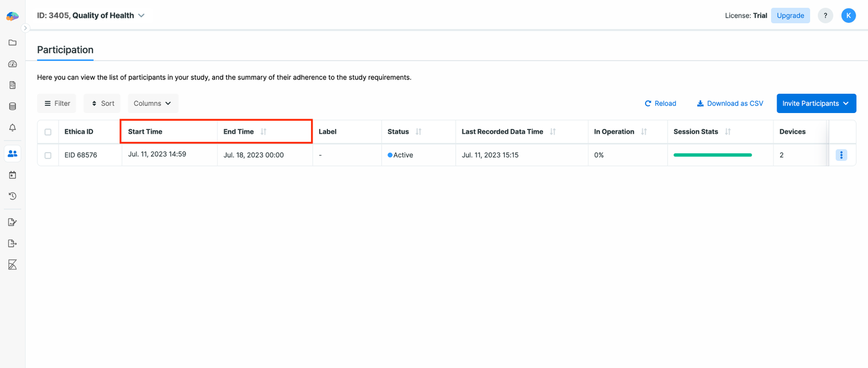Image resolution: width=868 pixels, height=368 pixels.
Task: Open the folder icon in sidebar
Action: coord(12,43)
